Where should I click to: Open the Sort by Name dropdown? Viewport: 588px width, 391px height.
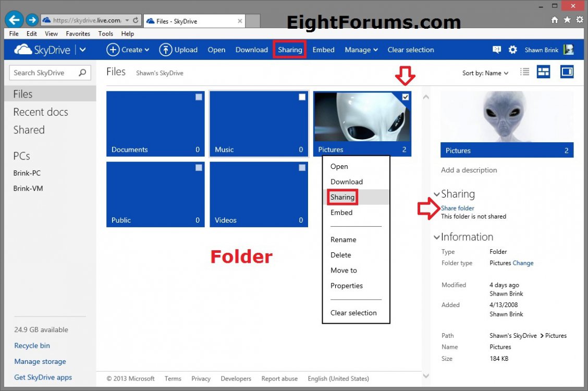point(485,73)
